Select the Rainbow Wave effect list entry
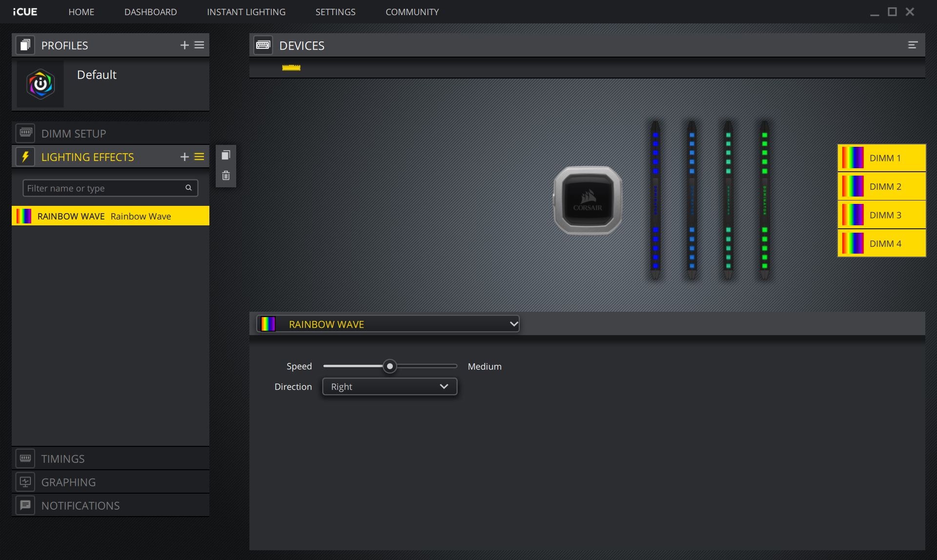The image size is (937, 560). [110, 216]
